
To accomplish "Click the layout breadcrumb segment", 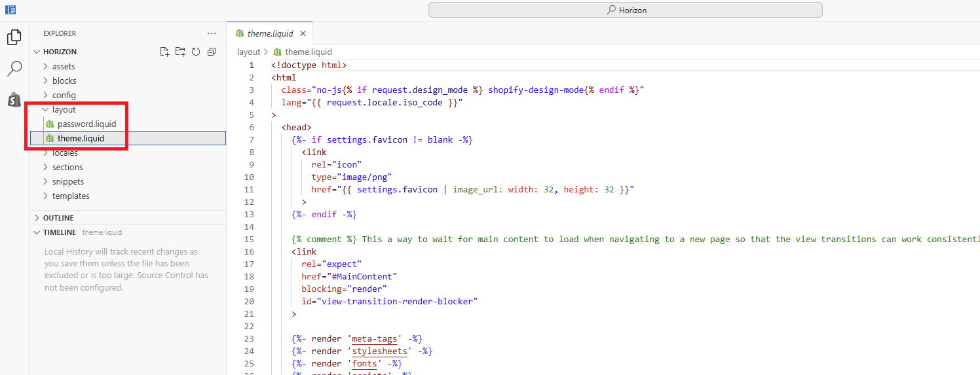I will pyautogui.click(x=249, y=52).
